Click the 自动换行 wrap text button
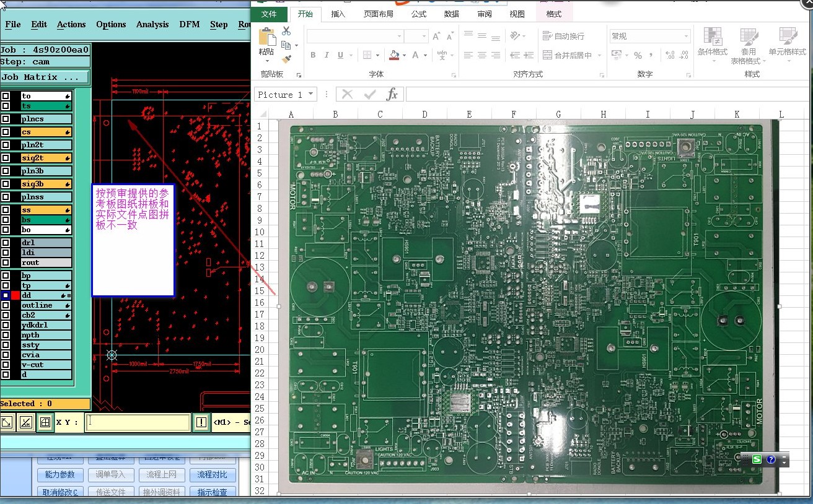The height and width of the screenshot is (504, 813). 563,37
